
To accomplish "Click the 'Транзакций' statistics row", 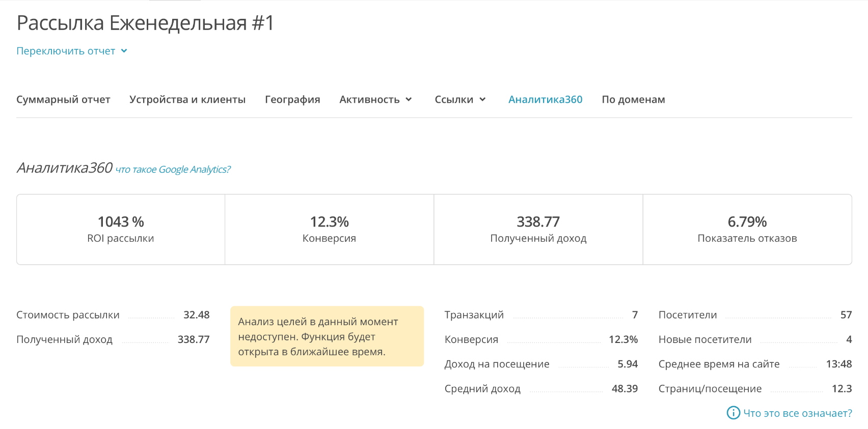I will [x=540, y=315].
